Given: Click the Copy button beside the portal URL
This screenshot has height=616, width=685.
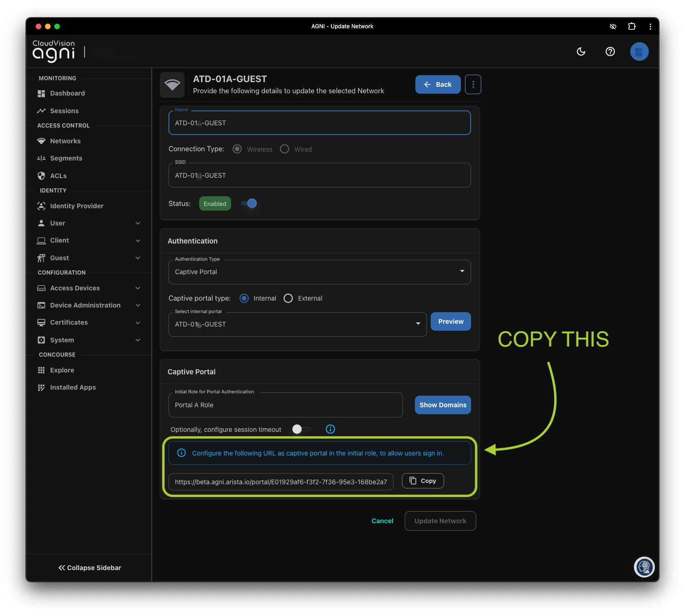Looking at the screenshot, I should (422, 481).
